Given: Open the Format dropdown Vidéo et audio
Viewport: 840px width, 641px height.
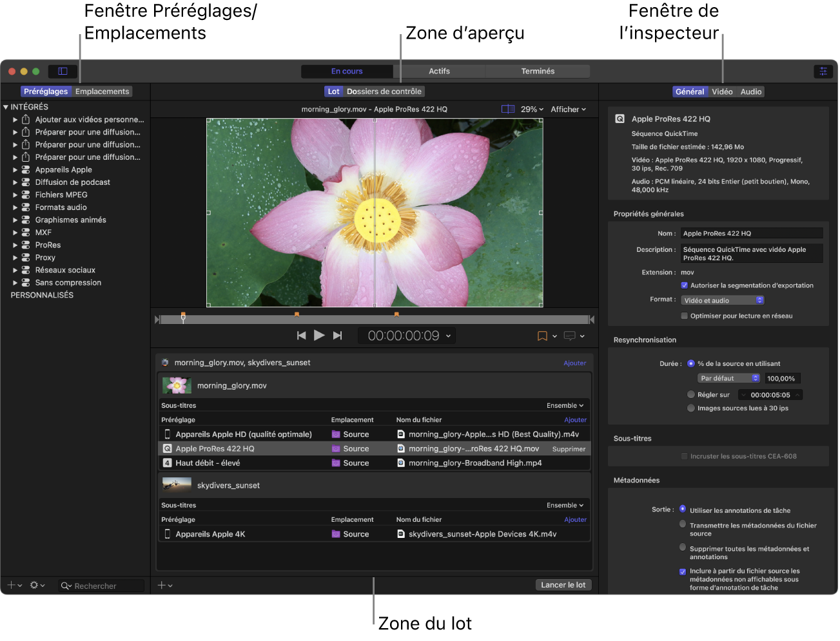Looking at the screenshot, I should click(722, 300).
